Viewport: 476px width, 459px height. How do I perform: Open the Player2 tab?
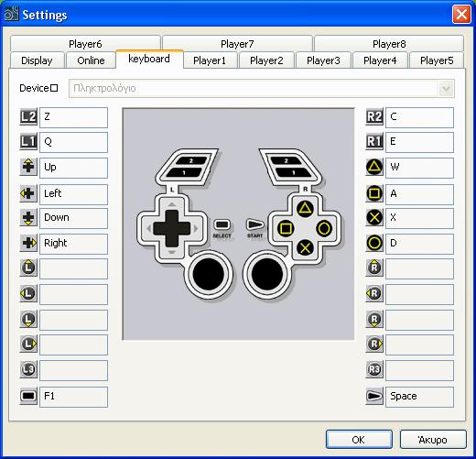coord(266,60)
